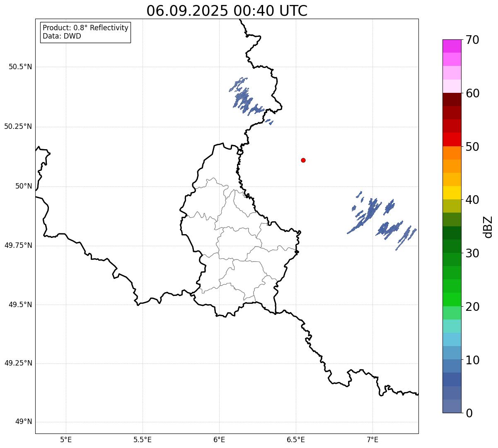Click the 49°N latitude label
498x448 pixels.
(24, 422)
